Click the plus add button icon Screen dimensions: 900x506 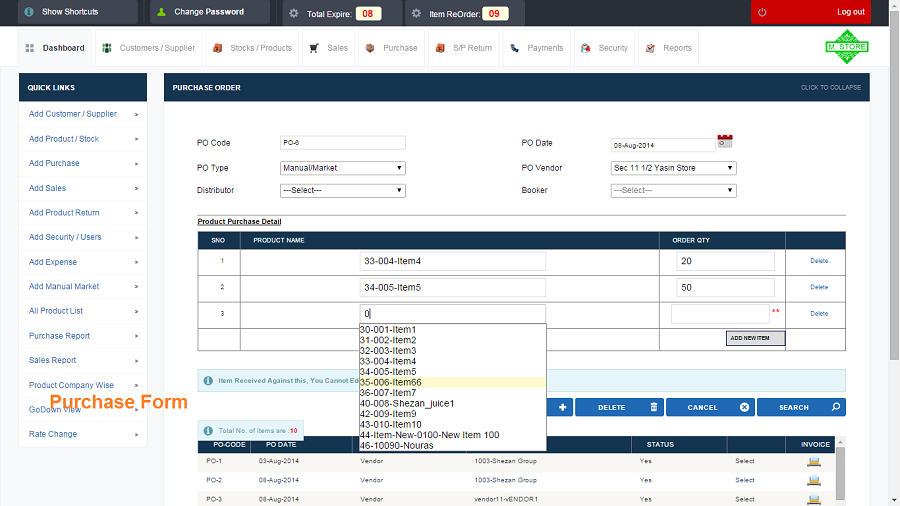tap(562, 407)
